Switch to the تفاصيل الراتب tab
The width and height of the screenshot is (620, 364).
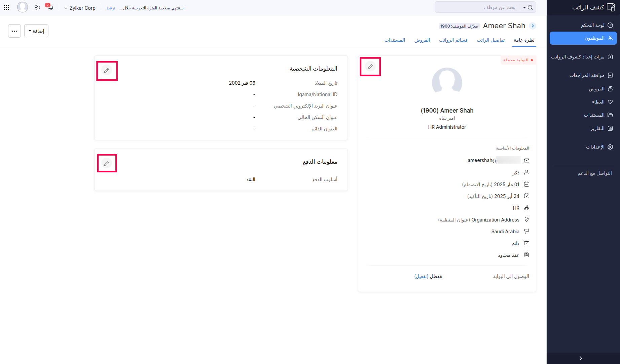point(491,40)
